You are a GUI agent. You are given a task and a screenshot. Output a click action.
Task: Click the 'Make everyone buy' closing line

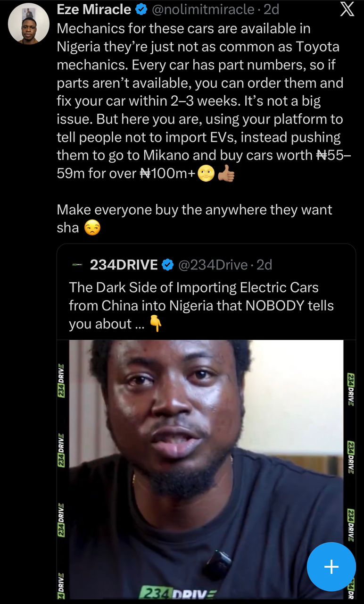(x=194, y=210)
